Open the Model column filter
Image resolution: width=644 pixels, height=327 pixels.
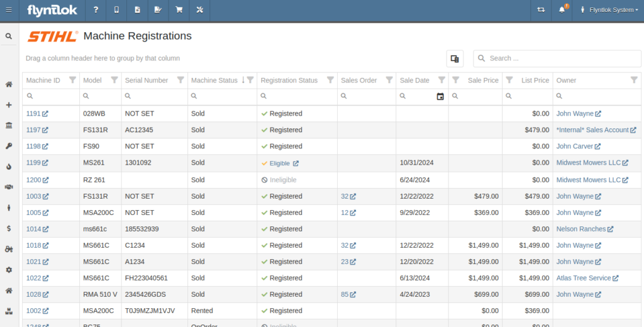[114, 80]
